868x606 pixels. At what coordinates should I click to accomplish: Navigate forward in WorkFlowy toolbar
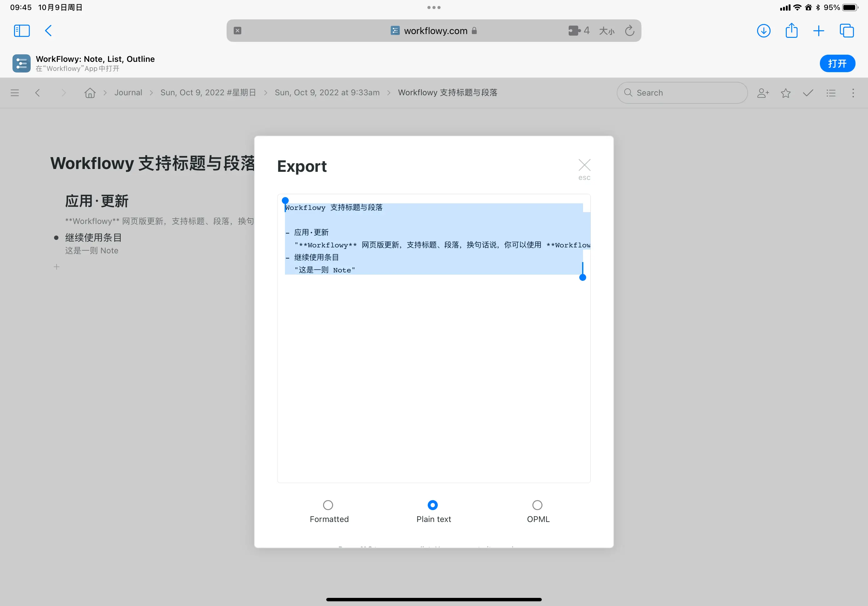(x=63, y=93)
